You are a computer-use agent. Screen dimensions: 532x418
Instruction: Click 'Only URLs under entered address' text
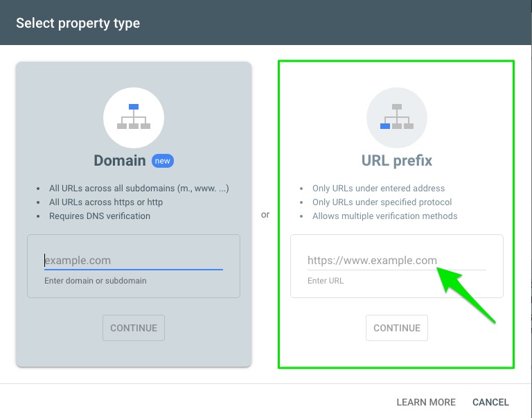[x=378, y=188]
